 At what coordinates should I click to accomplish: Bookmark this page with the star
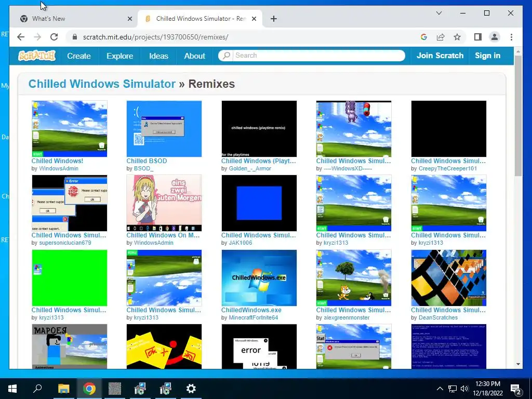click(457, 37)
